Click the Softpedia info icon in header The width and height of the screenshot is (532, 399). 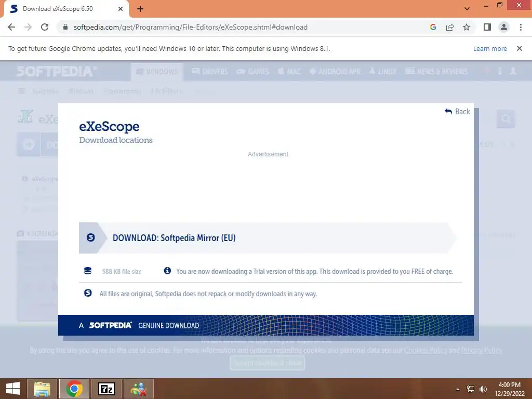[500, 71]
